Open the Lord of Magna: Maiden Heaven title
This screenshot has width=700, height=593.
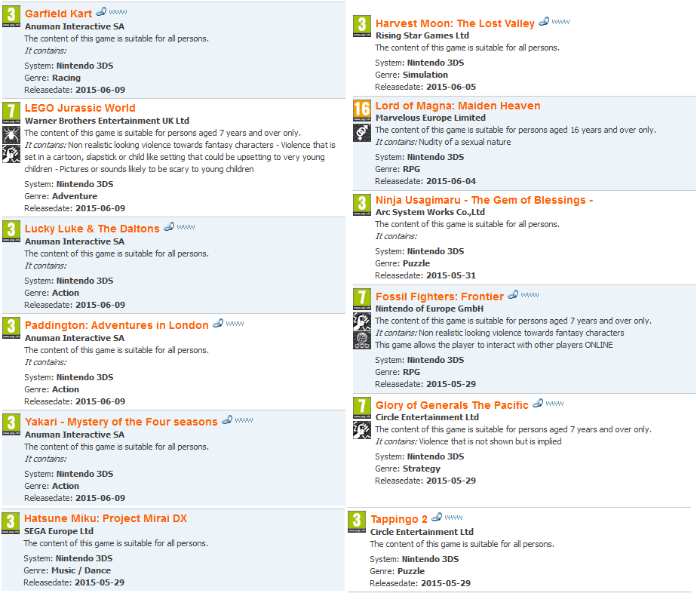(x=458, y=106)
